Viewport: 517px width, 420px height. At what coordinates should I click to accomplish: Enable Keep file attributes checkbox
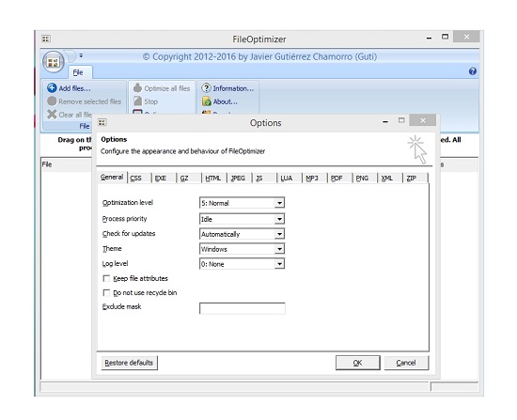point(106,278)
